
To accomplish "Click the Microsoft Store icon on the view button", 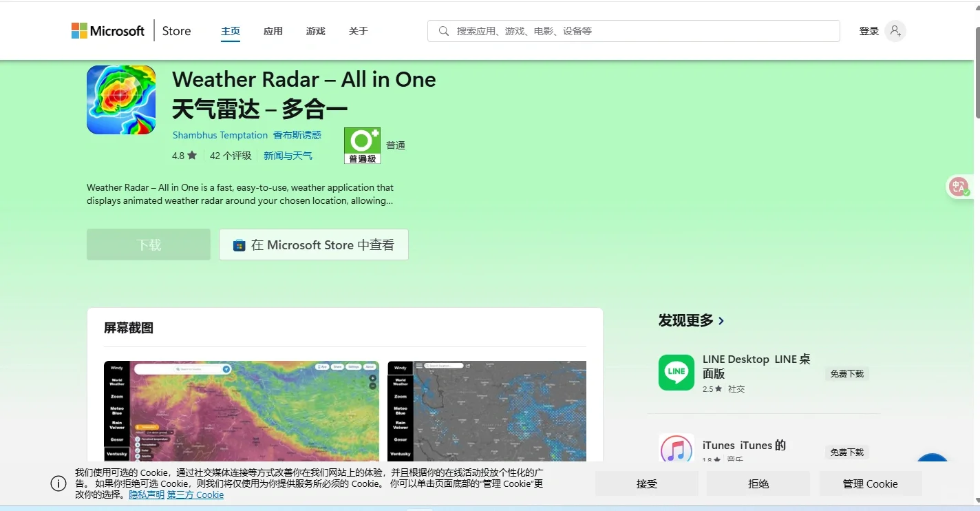I will click(239, 244).
